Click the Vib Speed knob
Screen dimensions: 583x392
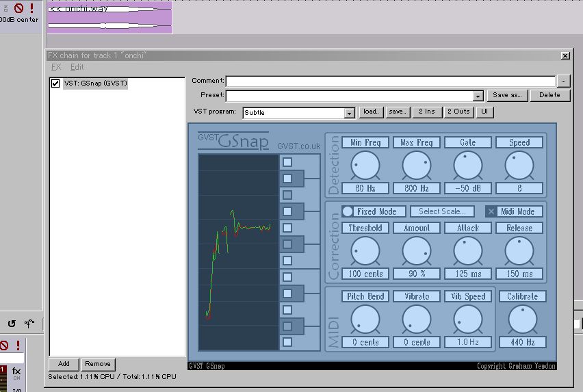[x=468, y=319]
